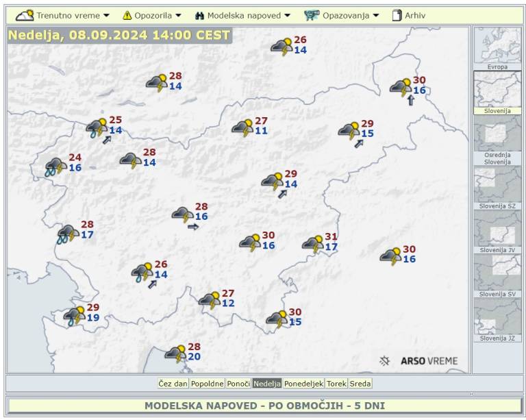
Task: Switch to the Ponedeljek forecast tab
Action: [303, 384]
